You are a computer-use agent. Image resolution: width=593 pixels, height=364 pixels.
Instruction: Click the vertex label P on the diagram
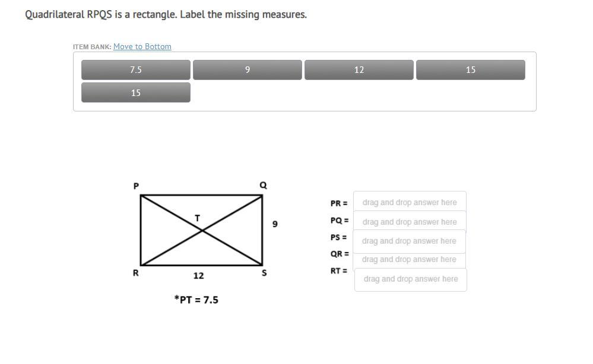136,186
